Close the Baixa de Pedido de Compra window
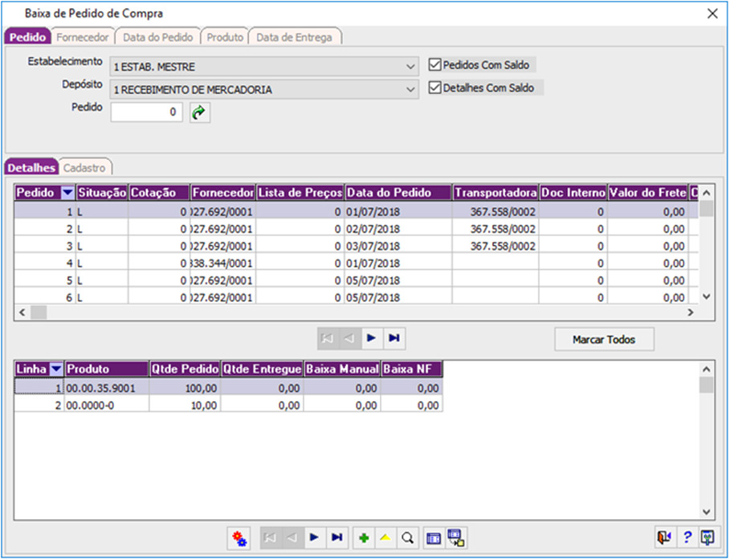Screen dimensions: 730x560 coord(712,14)
